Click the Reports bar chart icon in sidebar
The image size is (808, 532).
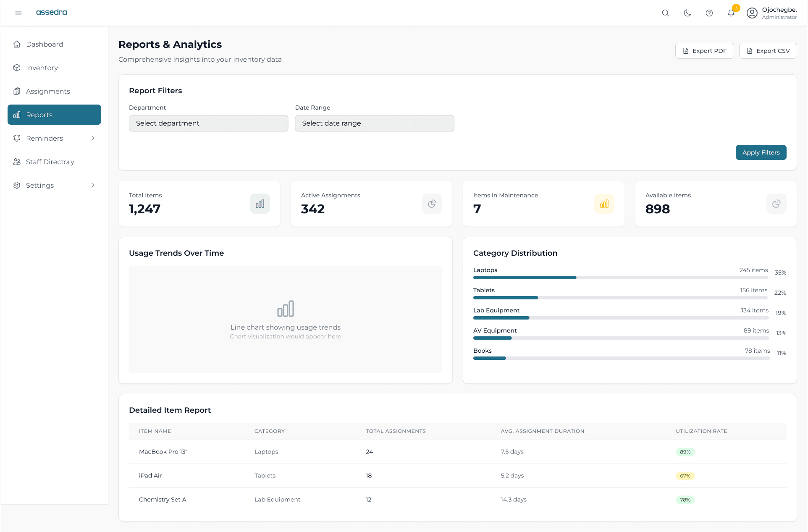click(17, 115)
